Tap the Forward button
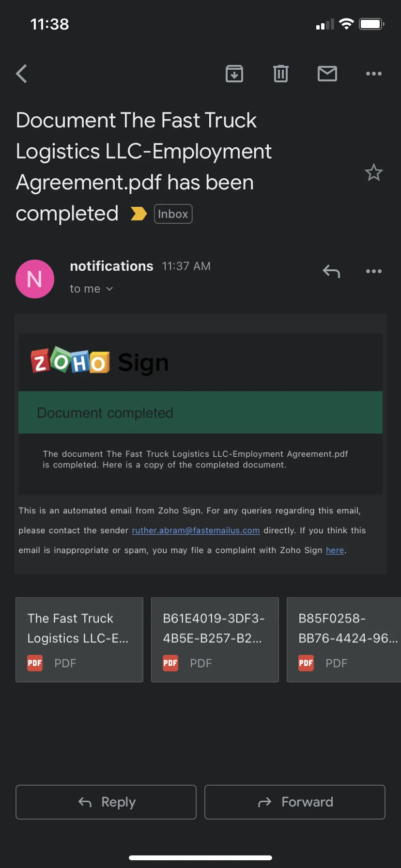The width and height of the screenshot is (401, 868). click(x=295, y=802)
